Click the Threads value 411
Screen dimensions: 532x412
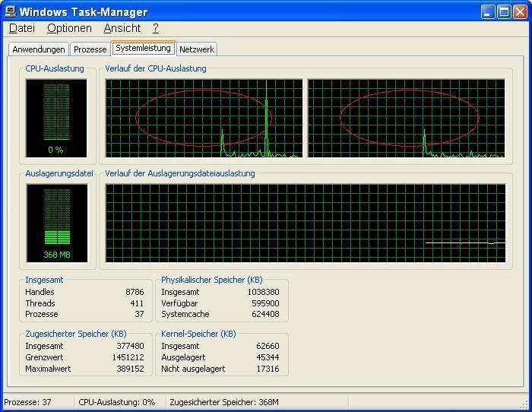click(x=137, y=303)
